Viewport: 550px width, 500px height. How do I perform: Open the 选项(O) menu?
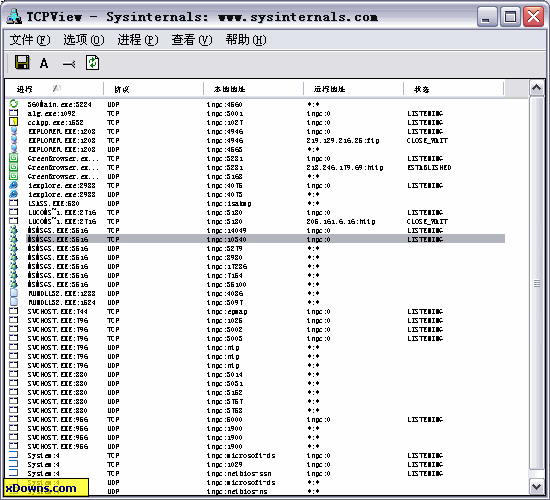(x=84, y=40)
